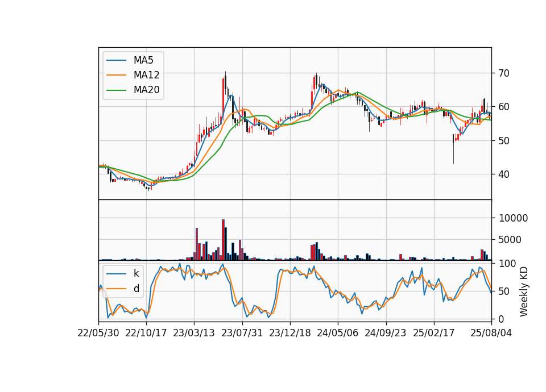Click the blue MA5 legend line sample

(x=116, y=61)
